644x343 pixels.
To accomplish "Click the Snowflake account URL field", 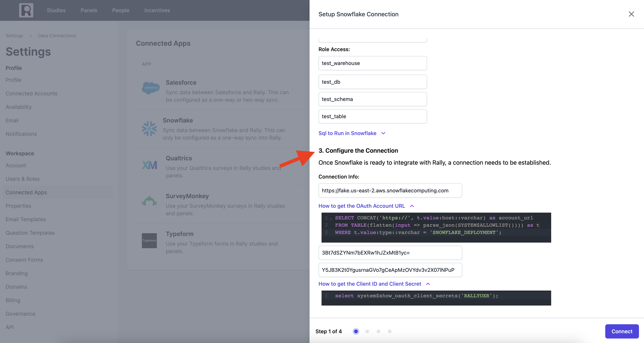I will [390, 190].
